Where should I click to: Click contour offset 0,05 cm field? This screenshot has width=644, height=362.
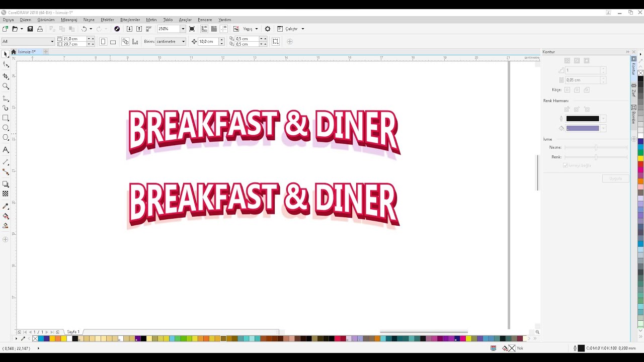(583, 80)
